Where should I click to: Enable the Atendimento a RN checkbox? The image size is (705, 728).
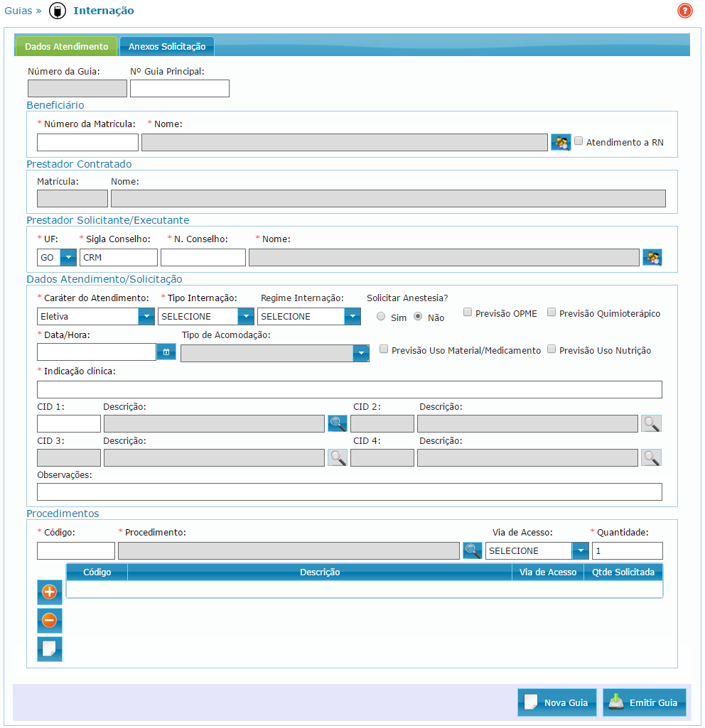[x=578, y=141]
